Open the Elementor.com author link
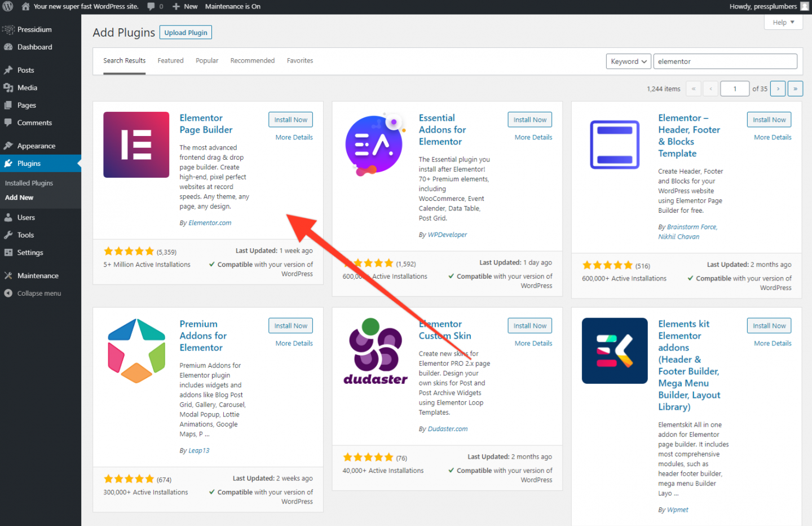This screenshot has height=526, width=812. coord(210,223)
